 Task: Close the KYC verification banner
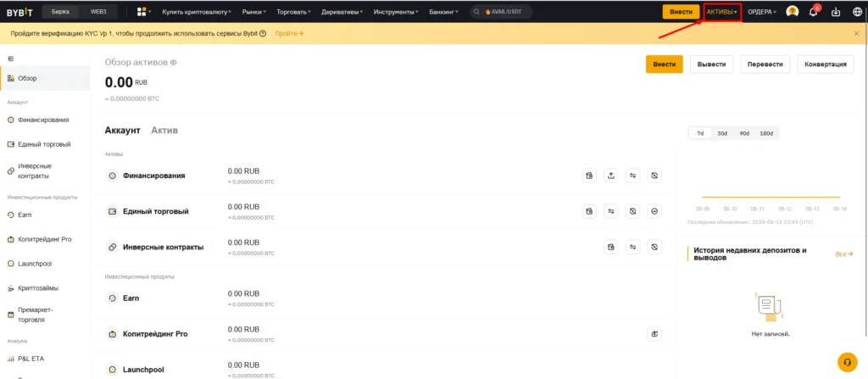pyautogui.click(x=856, y=34)
